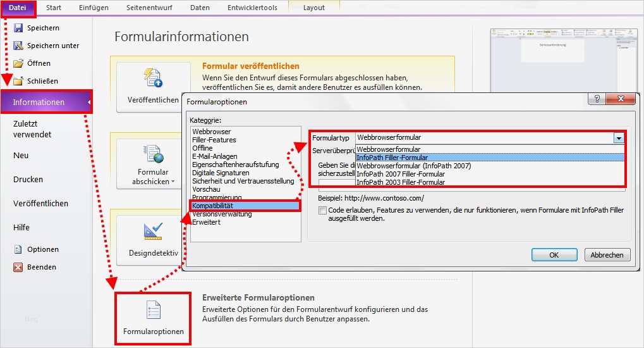Open Hilfe in the sidebar
644x348 pixels.
pos(21,228)
